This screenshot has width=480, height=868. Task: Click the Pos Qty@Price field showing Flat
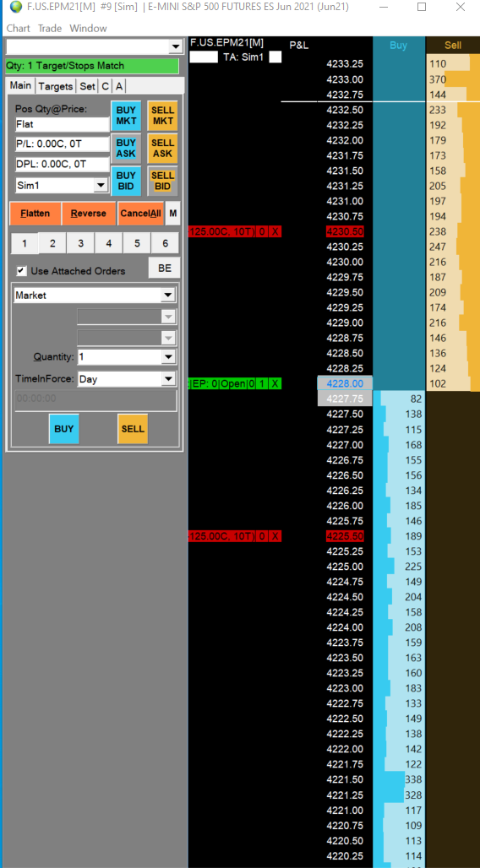[62, 125]
